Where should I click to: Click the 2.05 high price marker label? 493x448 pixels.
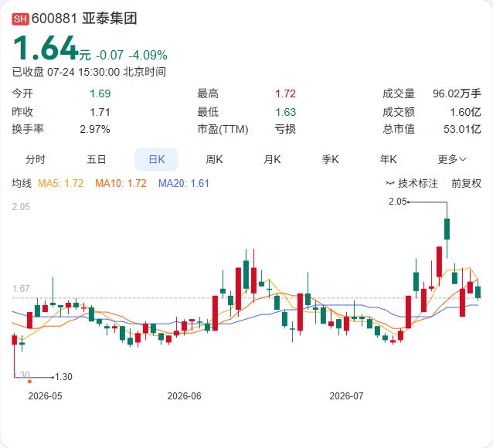pyautogui.click(x=397, y=201)
